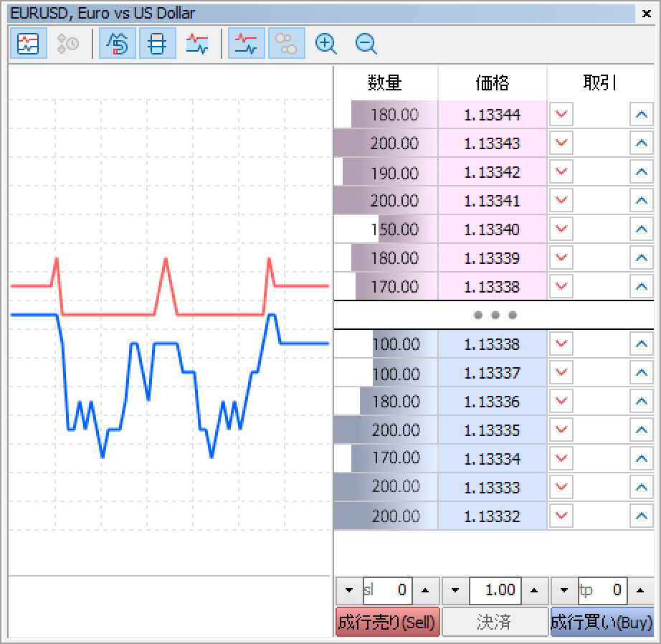The image size is (661, 644).
Task: Increase the tp take profit value
Action: pyautogui.click(x=640, y=590)
